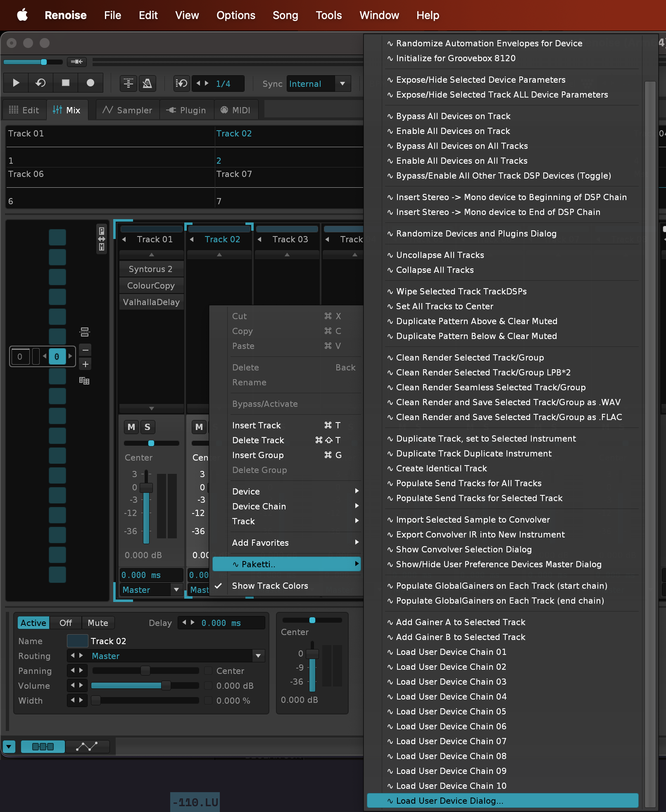Click the loop pattern restart icon
Image resolution: width=666 pixels, height=812 pixels.
point(40,83)
